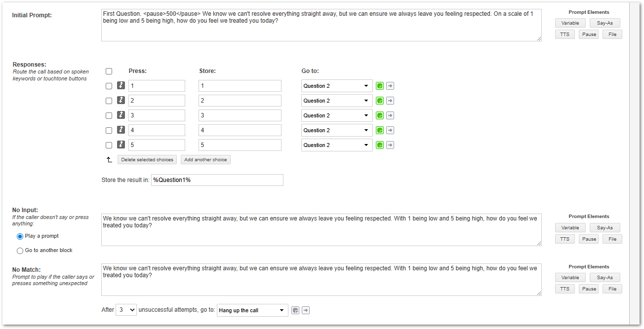
Task: Open the Hang up the call dropdown
Action: click(x=252, y=310)
